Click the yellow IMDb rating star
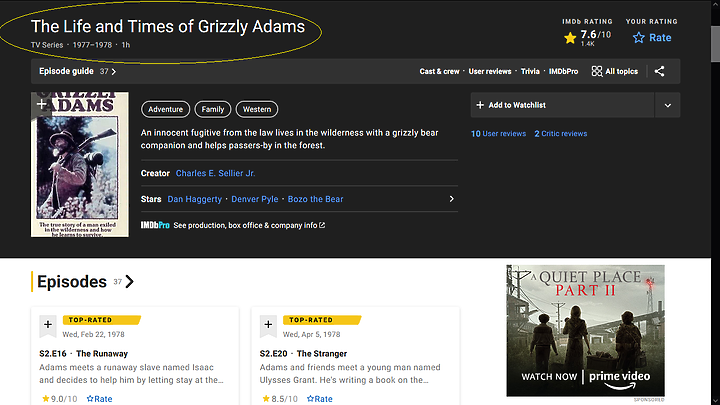Screen dimensions: 720x405 (570, 38)
